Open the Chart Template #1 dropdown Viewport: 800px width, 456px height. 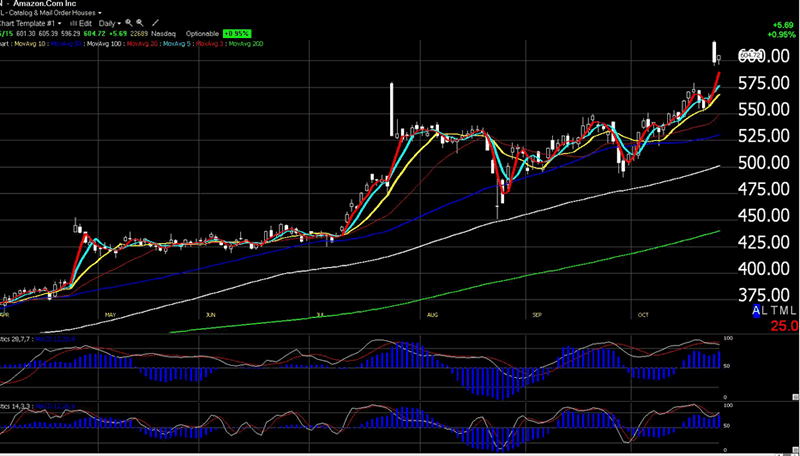30,21
